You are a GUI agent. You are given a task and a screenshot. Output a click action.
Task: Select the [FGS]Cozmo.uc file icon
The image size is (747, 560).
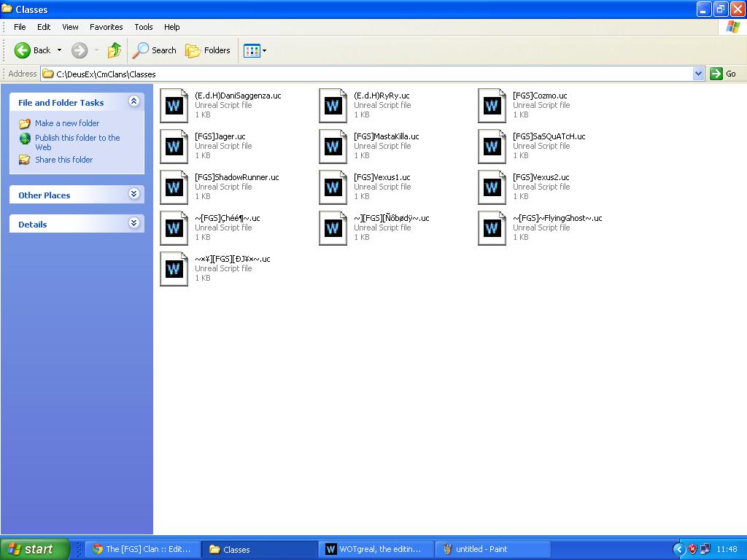click(492, 106)
